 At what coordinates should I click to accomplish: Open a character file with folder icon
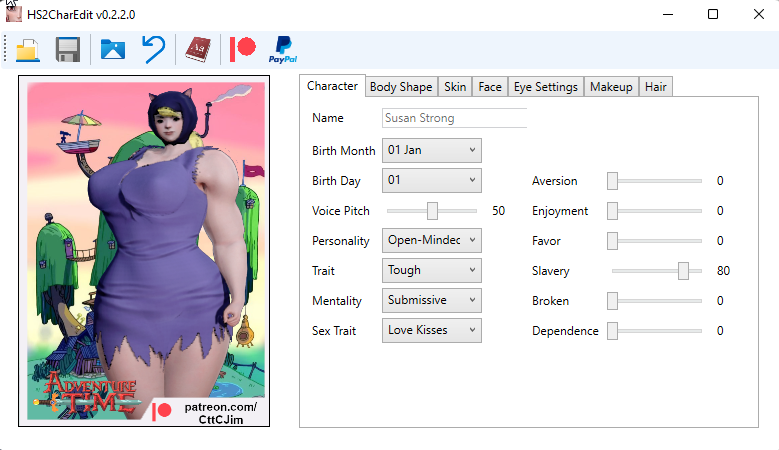27,50
